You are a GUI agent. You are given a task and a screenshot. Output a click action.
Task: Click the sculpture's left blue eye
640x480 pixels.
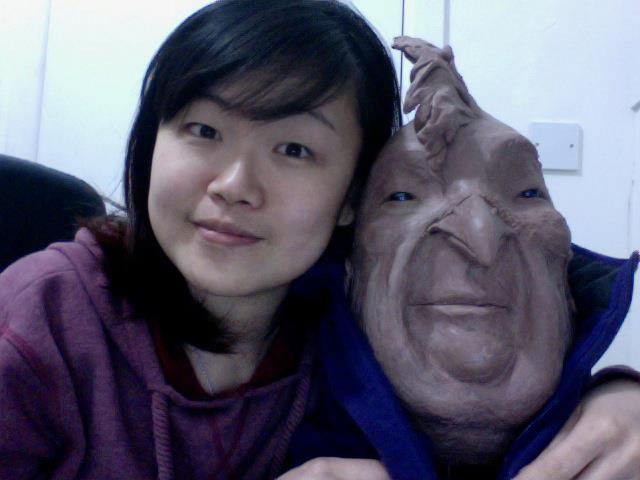(x=402, y=197)
